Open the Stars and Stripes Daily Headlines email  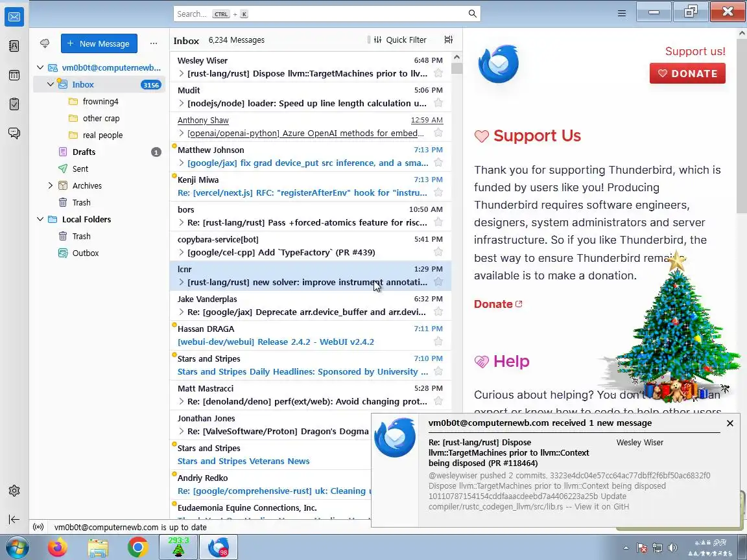click(310, 366)
